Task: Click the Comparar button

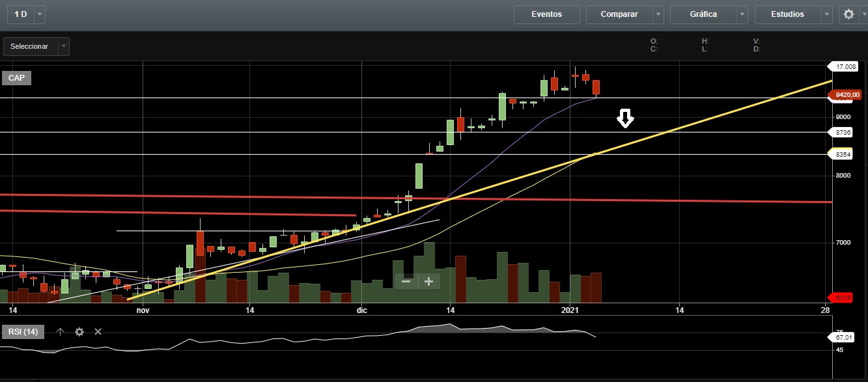Action: click(619, 14)
